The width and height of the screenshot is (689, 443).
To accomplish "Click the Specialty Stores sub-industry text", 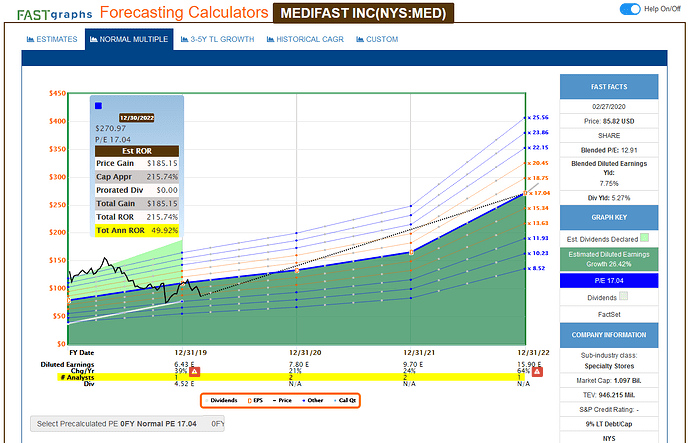I will click(609, 366).
